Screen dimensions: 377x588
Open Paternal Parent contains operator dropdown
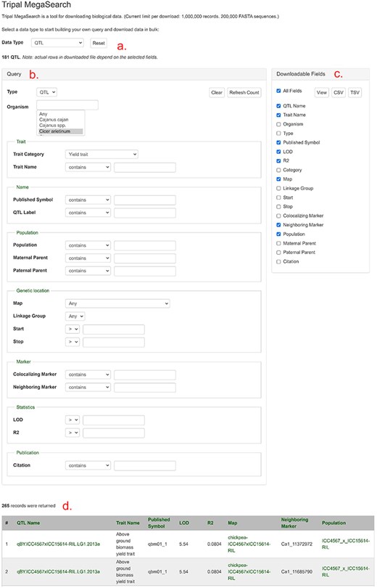pyautogui.click(x=88, y=271)
